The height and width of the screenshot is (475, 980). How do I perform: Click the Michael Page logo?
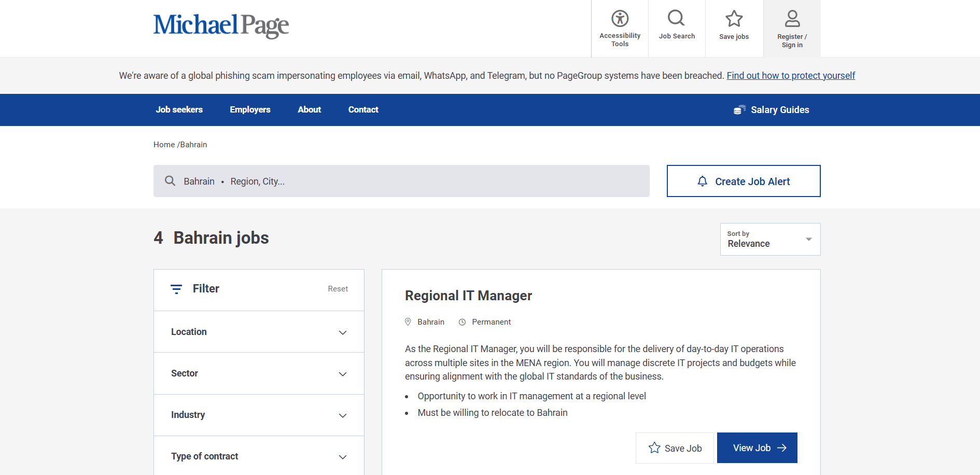(221, 25)
